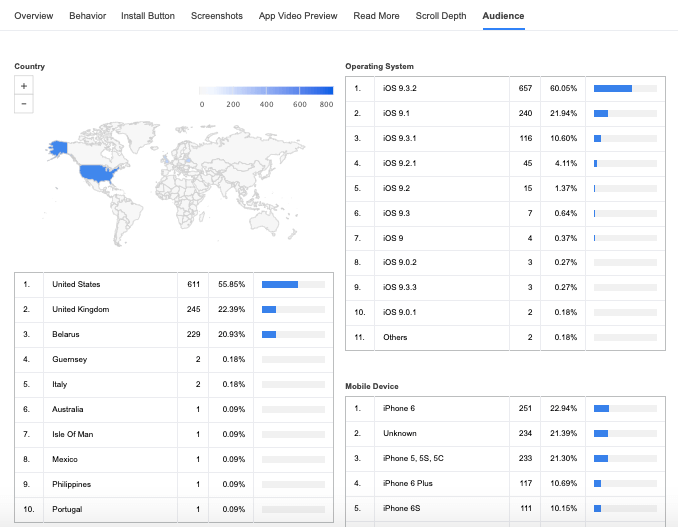Image resolution: width=678 pixels, height=527 pixels.
Task: Click the Italy country entry
Action: 60,384
